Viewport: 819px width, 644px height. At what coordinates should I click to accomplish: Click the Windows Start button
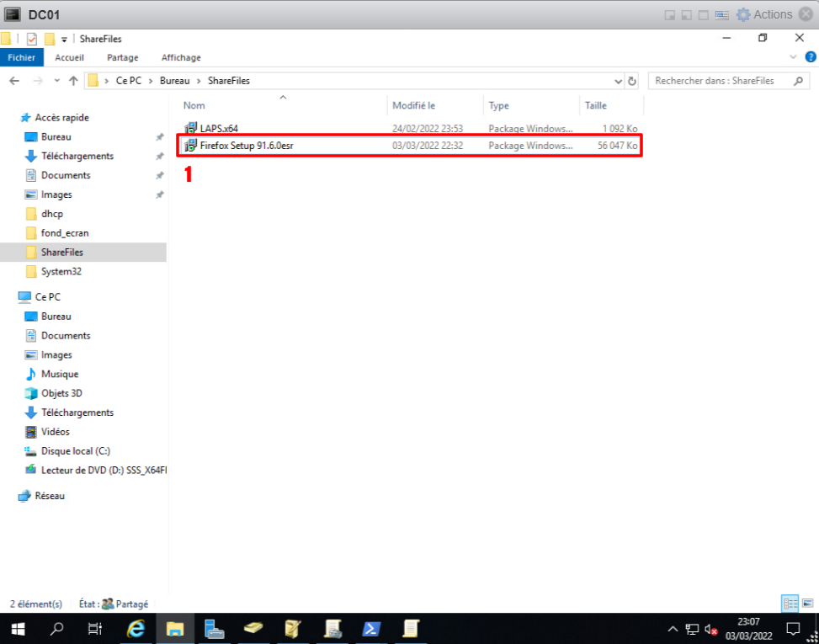pyautogui.click(x=17, y=629)
